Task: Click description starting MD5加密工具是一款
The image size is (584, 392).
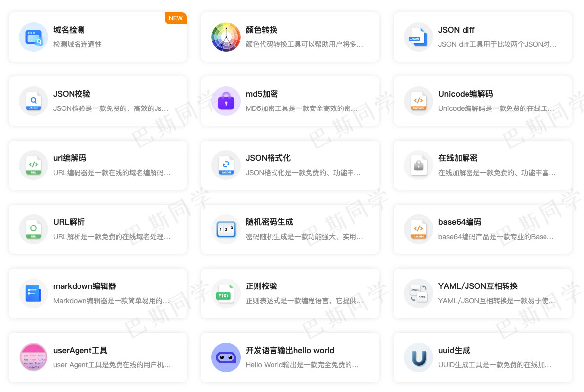Action: coord(302,108)
